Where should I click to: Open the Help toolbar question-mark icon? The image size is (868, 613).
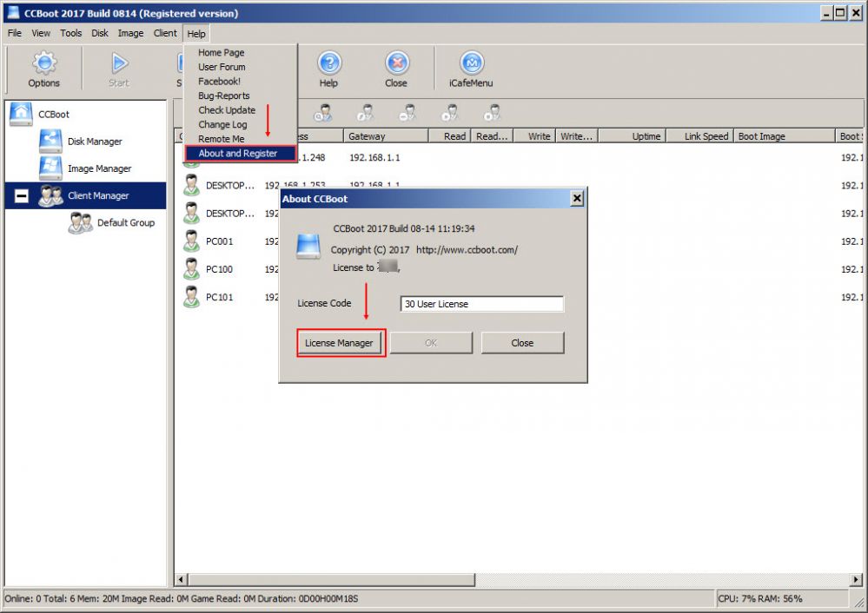(x=328, y=69)
